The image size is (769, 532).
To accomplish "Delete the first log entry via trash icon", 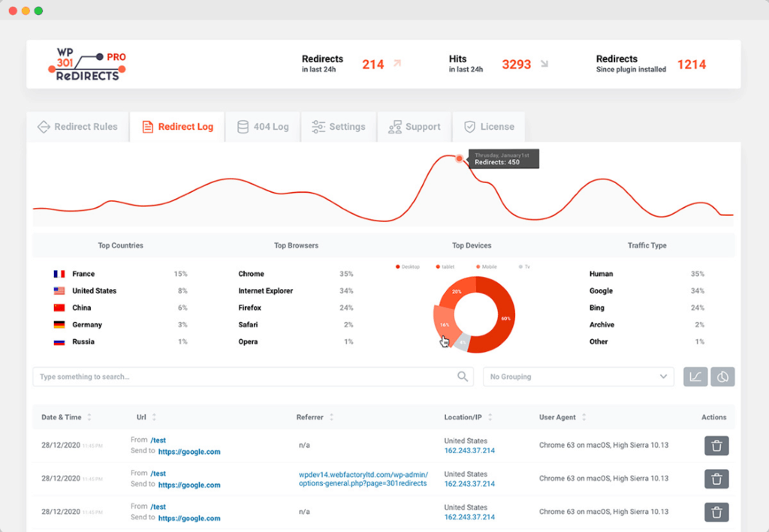I will coord(716,445).
